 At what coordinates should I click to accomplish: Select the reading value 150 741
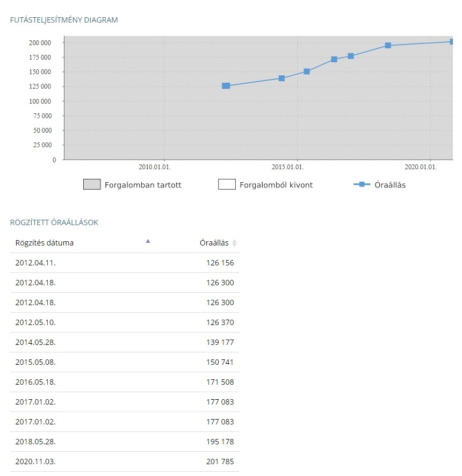pyautogui.click(x=220, y=362)
